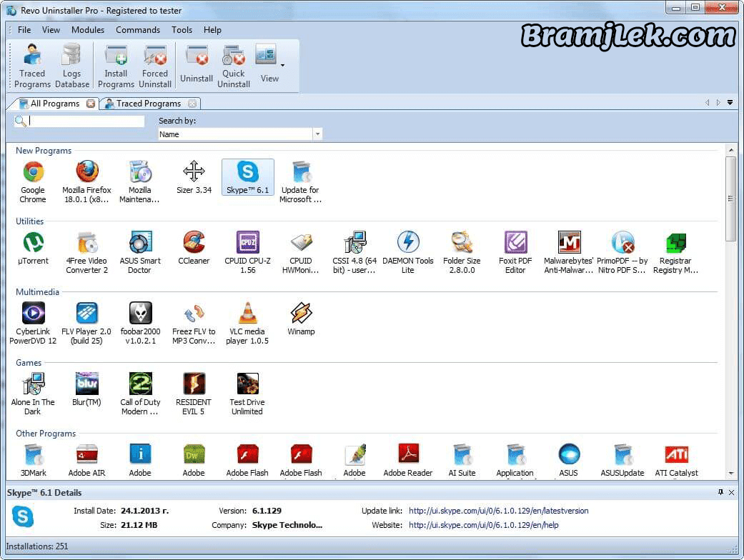Expand the View button dropdown arrow
Viewport: 744px width, 560px height.
coord(283,66)
